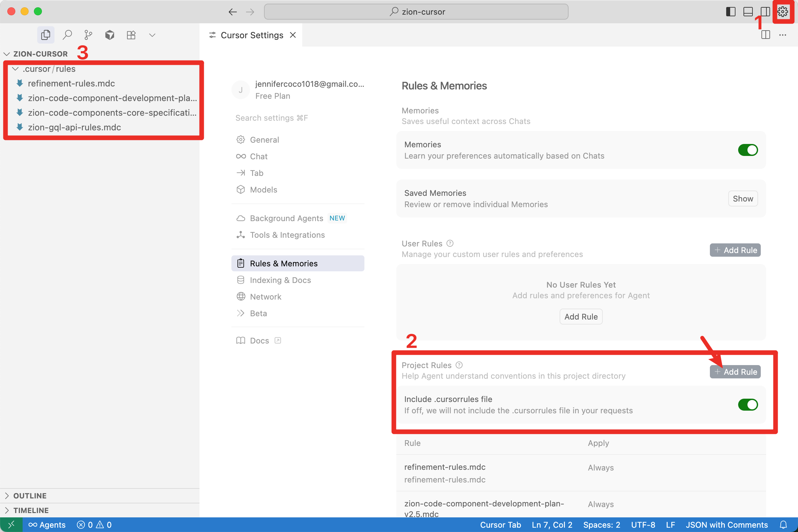This screenshot has width=798, height=532.
Task: Toggle the Memories switch off
Action: [x=748, y=150]
